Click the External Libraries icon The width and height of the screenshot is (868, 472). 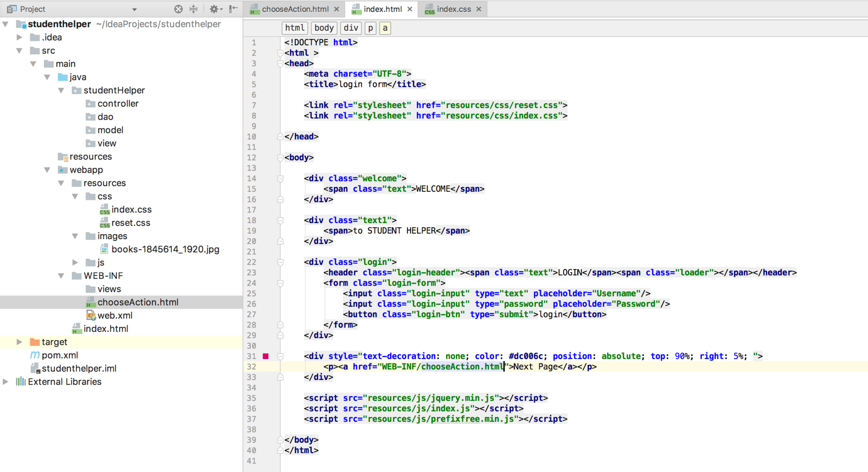point(21,382)
